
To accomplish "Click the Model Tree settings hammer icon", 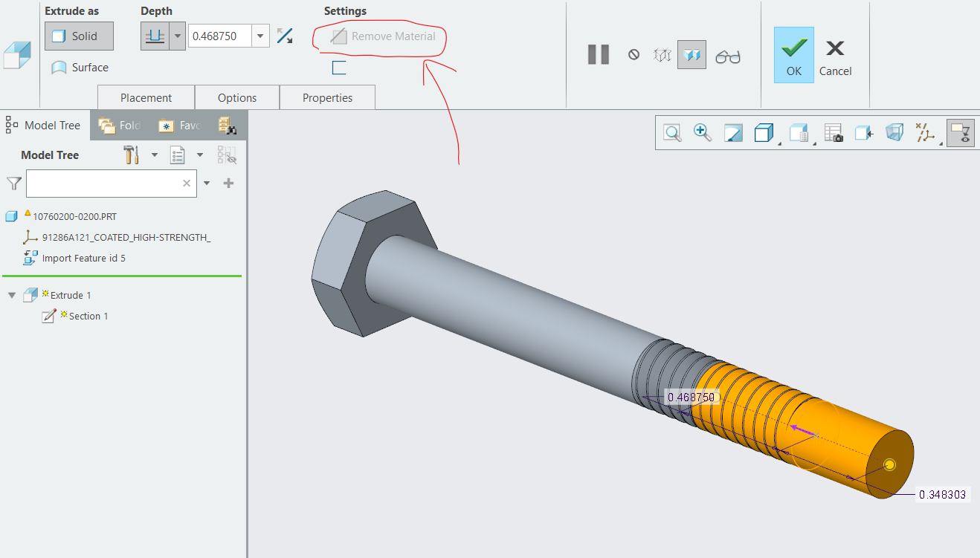I will [132, 155].
